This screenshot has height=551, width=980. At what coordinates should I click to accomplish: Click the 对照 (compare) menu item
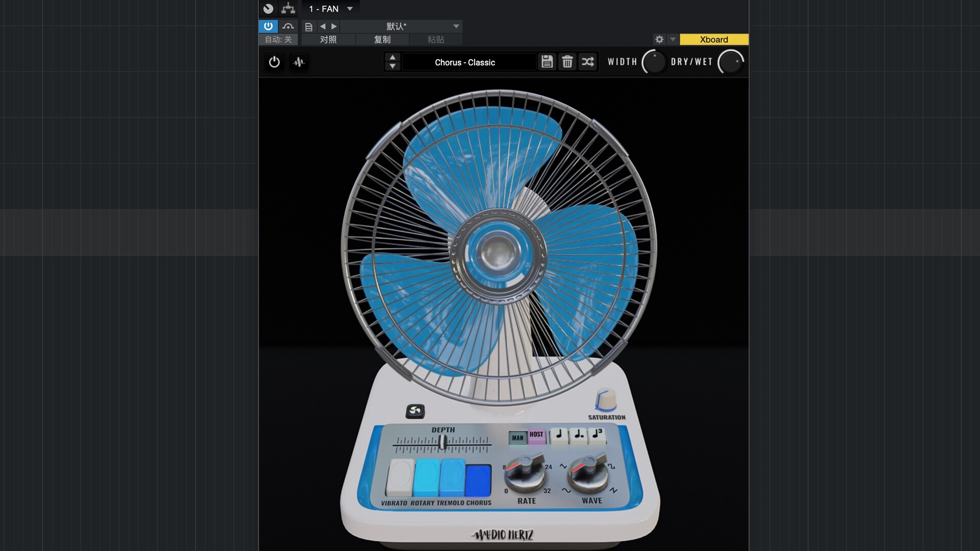click(328, 39)
